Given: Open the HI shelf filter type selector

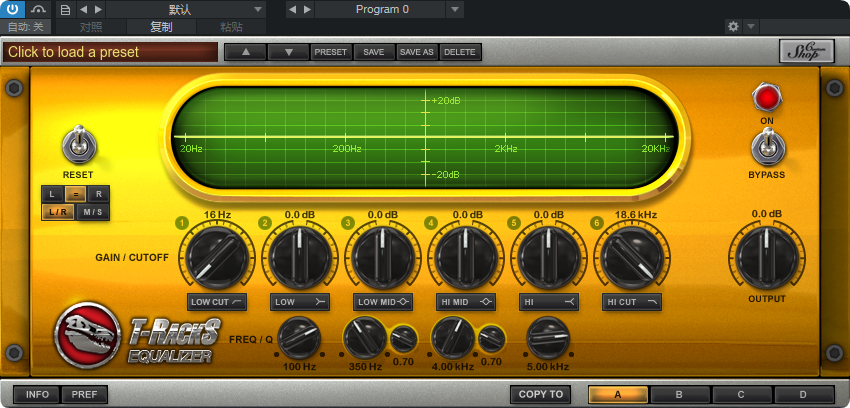Looking at the screenshot, I should tap(549, 302).
